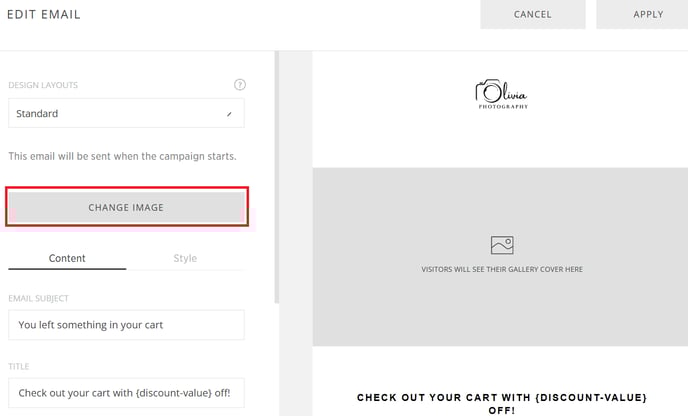This screenshot has width=688, height=416.
Task: Switch to the Style tab
Action: 185,258
